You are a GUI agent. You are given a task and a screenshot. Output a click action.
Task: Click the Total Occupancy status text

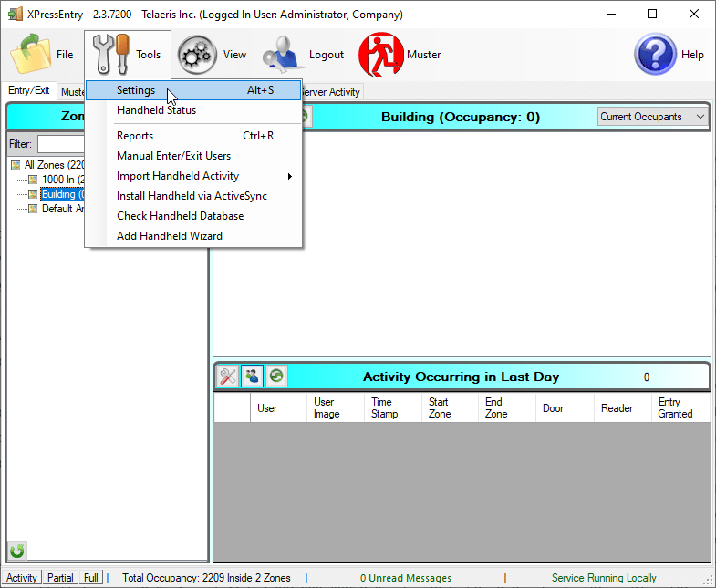click(206, 578)
